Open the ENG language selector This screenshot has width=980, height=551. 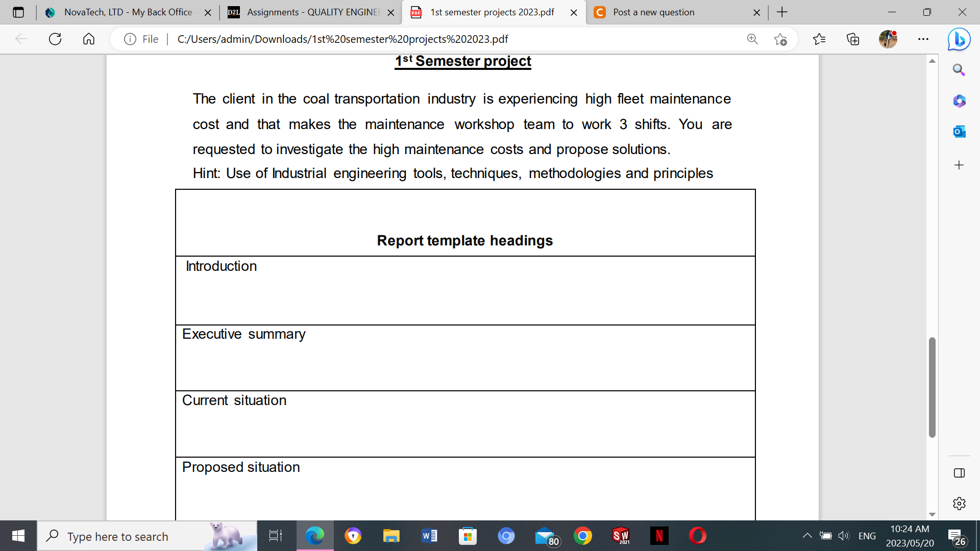867,536
